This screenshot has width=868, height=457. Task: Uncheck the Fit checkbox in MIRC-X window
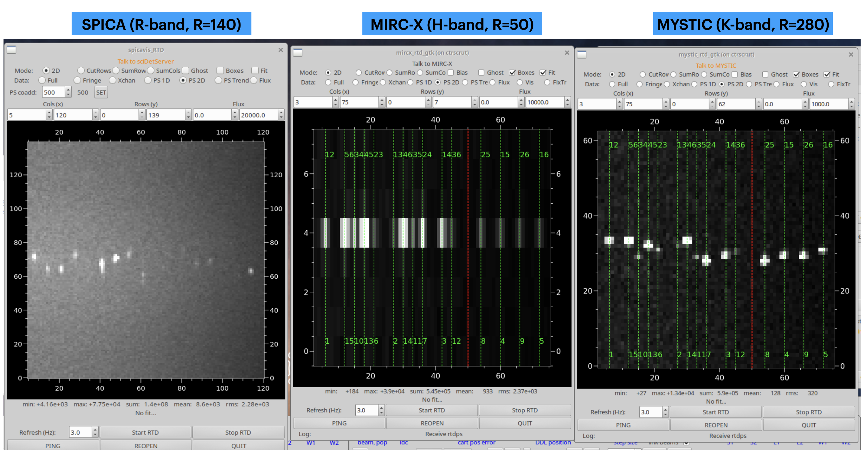[543, 73]
